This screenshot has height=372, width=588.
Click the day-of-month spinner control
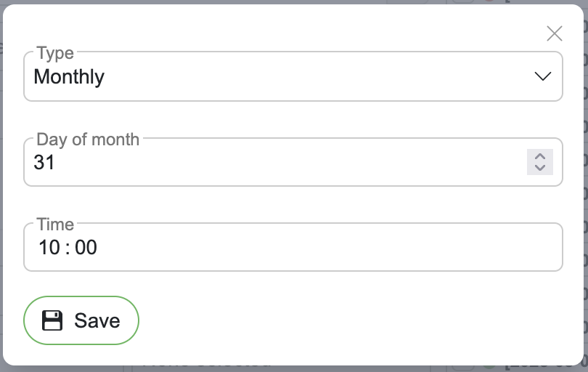coord(539,162)
